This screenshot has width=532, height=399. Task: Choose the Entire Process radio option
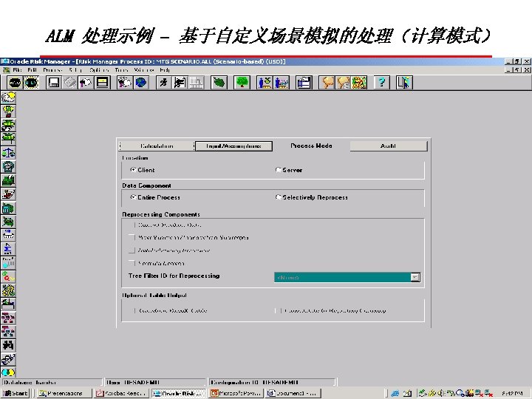[133, 197]
